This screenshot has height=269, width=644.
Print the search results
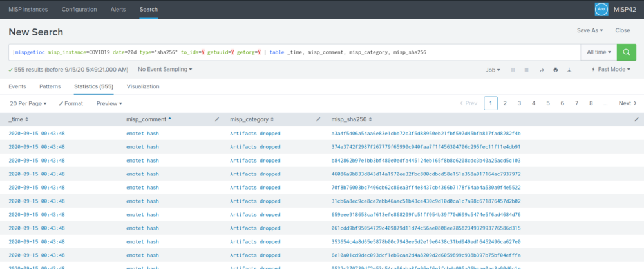click(x=556, y=70)
